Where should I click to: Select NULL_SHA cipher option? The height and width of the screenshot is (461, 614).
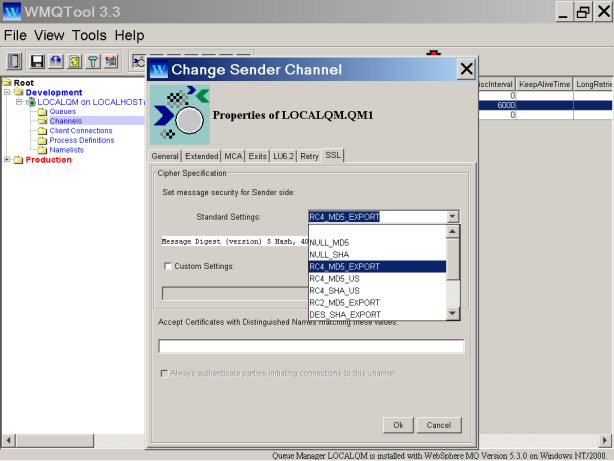point(377,255)
